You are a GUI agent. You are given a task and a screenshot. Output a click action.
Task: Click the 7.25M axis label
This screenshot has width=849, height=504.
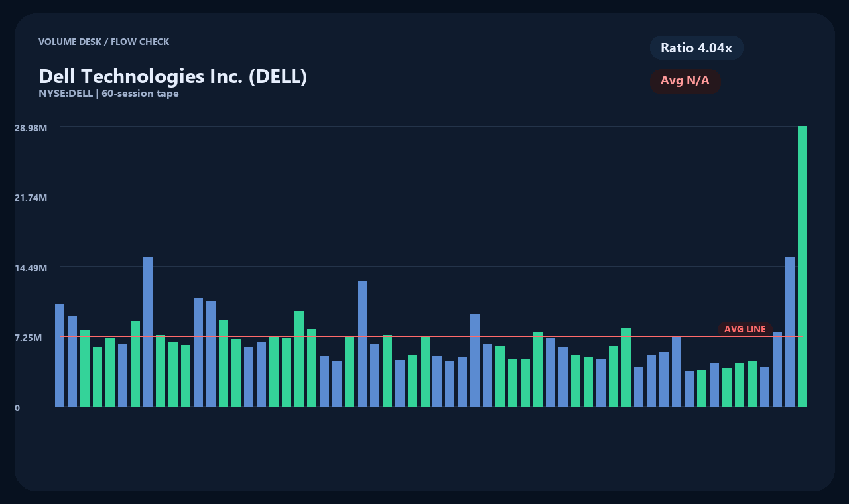coord(29,338)
